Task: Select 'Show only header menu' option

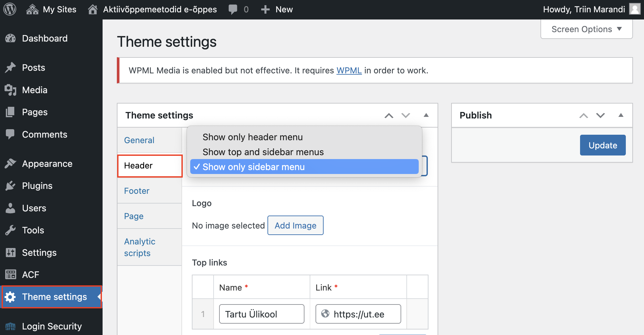Action: (252, 137)
